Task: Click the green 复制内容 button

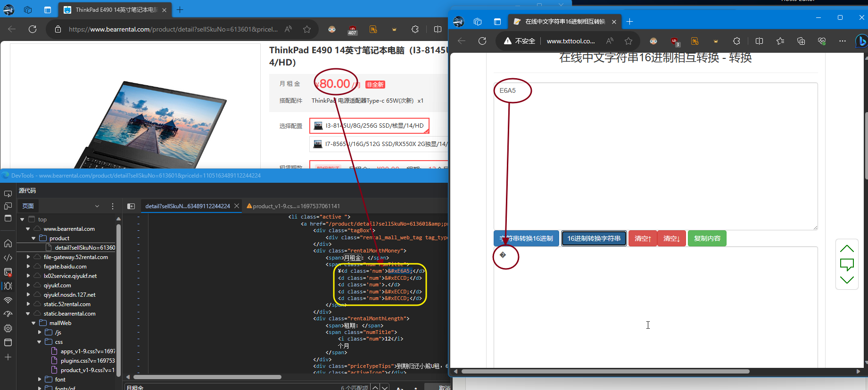Action: coord(707,238)
